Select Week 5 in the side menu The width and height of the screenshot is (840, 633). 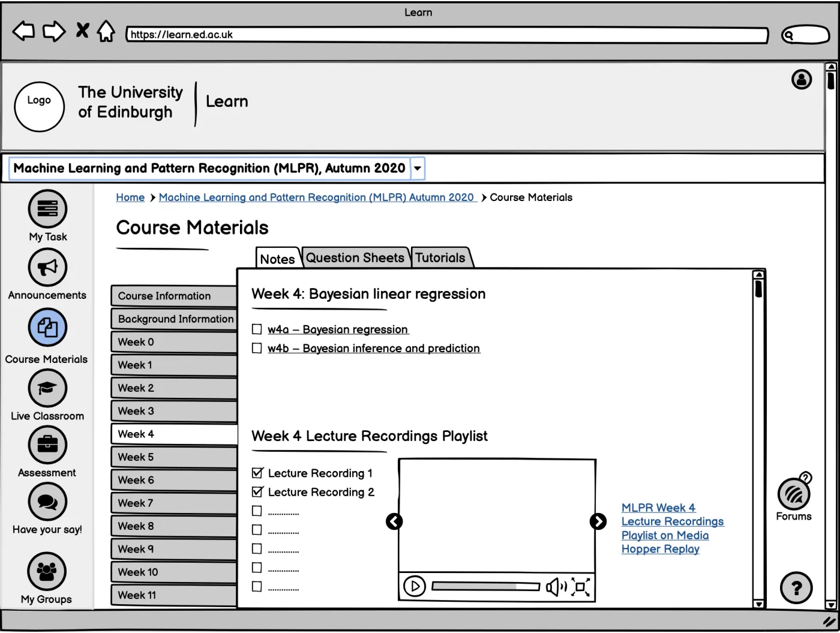[x=174, y=457]
